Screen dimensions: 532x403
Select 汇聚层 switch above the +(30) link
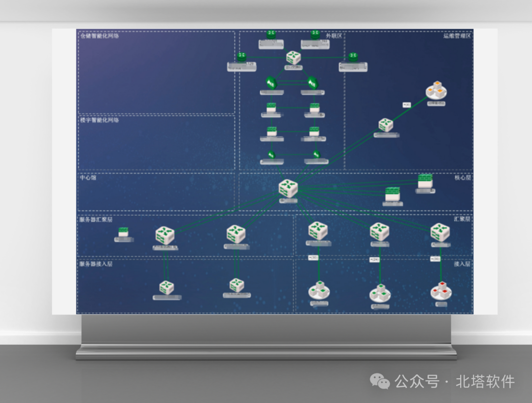318,231
